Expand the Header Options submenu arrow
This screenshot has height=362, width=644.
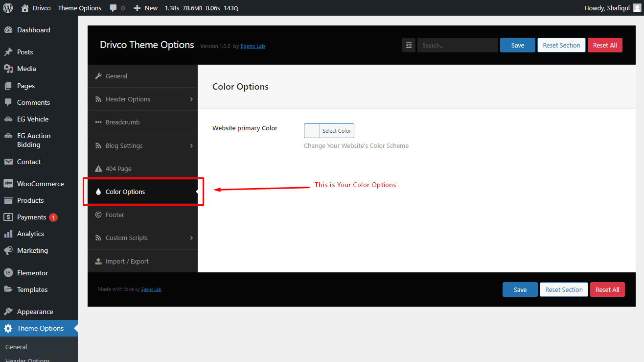click(191, 99)
